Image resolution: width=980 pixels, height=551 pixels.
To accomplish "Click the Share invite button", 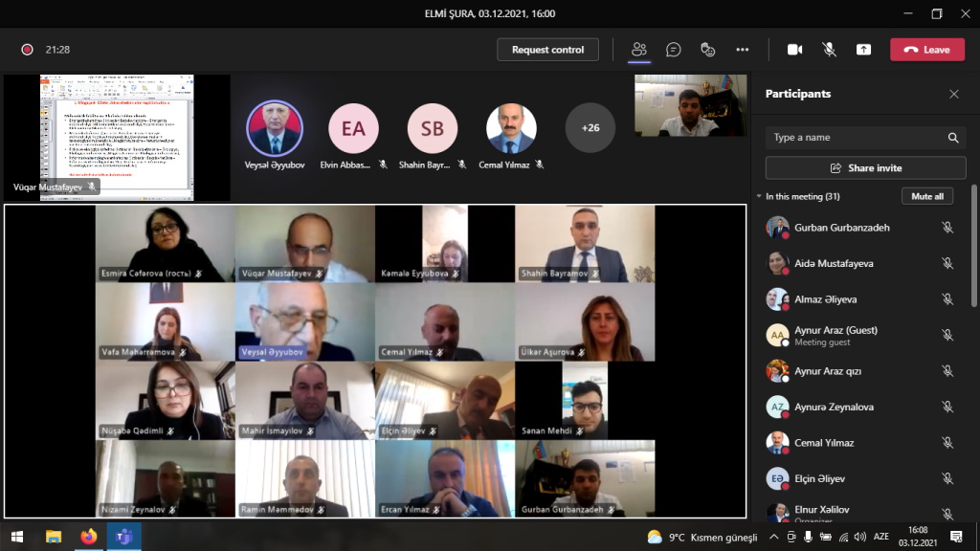I will click(x=865, y=168).
